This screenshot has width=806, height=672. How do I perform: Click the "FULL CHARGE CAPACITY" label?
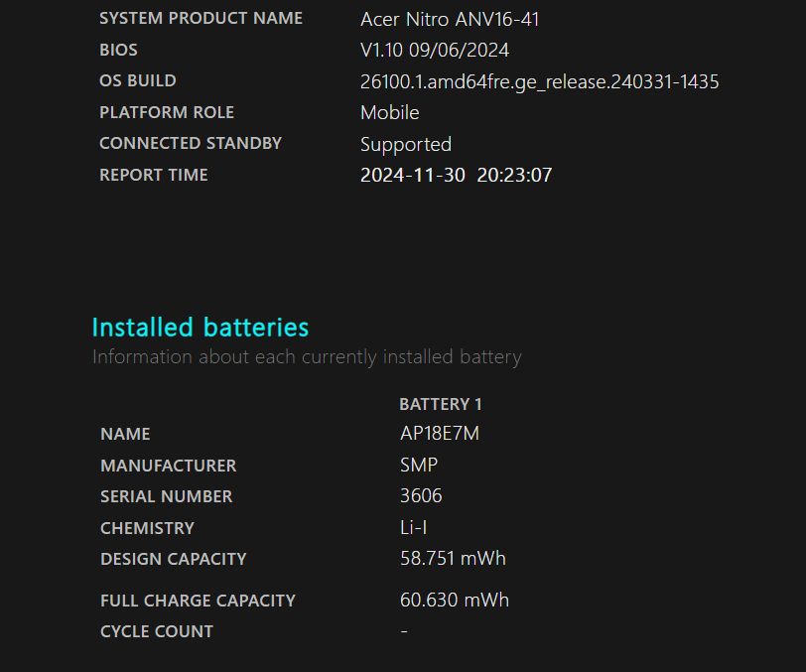click(198, 601)
